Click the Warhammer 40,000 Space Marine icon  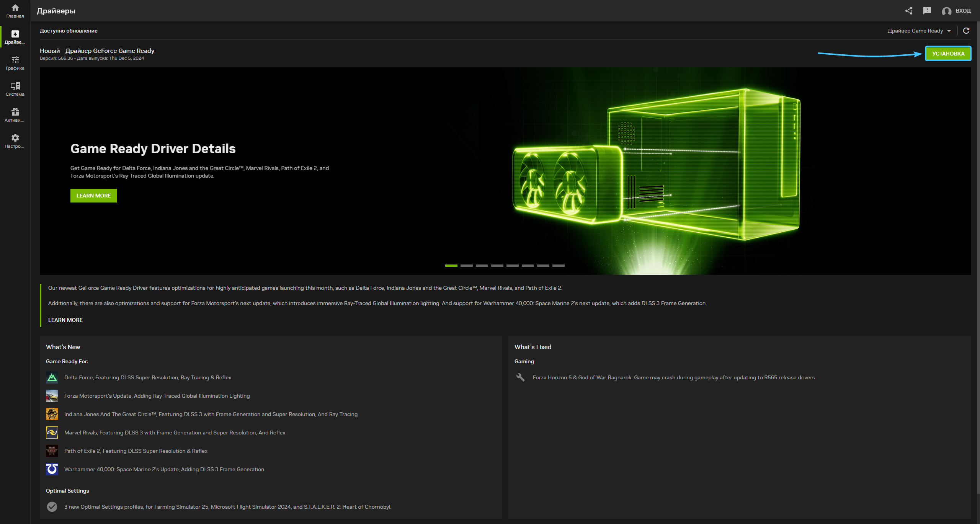(52, 469)
